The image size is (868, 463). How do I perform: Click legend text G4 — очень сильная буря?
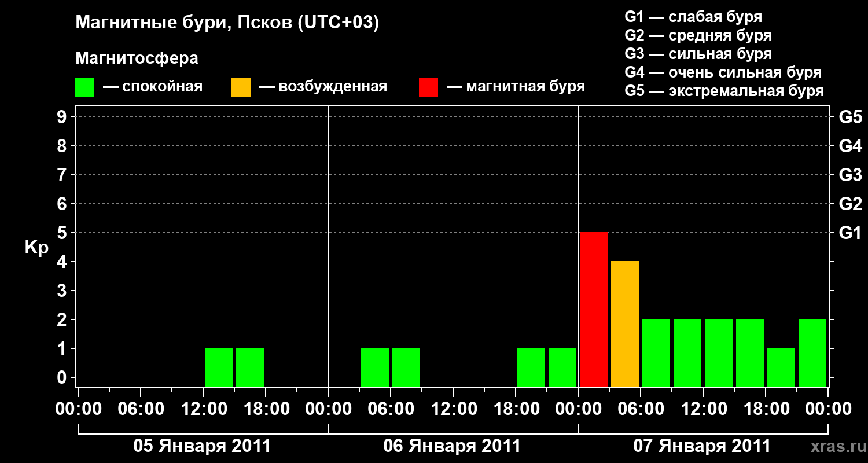pos(723,72)
